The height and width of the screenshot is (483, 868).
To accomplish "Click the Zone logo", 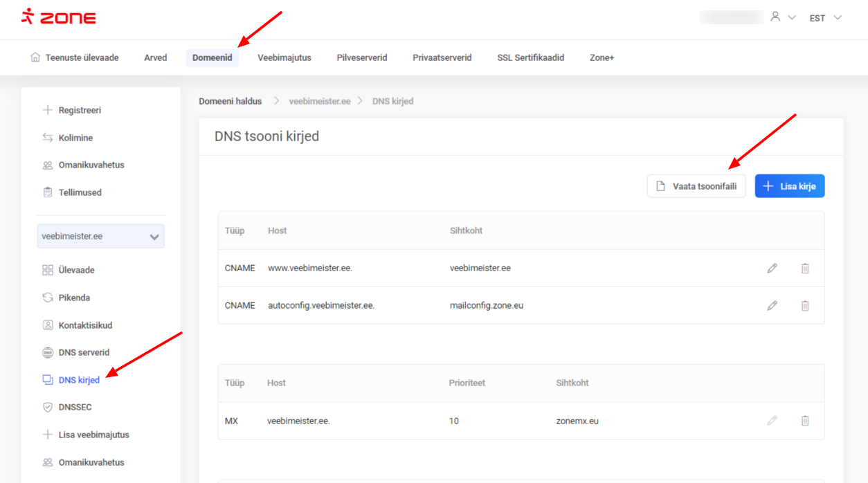I will [x=58, y=17].
